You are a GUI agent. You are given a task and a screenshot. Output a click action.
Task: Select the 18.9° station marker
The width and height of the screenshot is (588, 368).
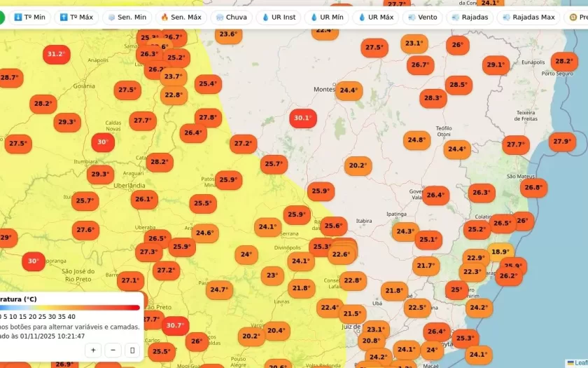click(500, 252)
